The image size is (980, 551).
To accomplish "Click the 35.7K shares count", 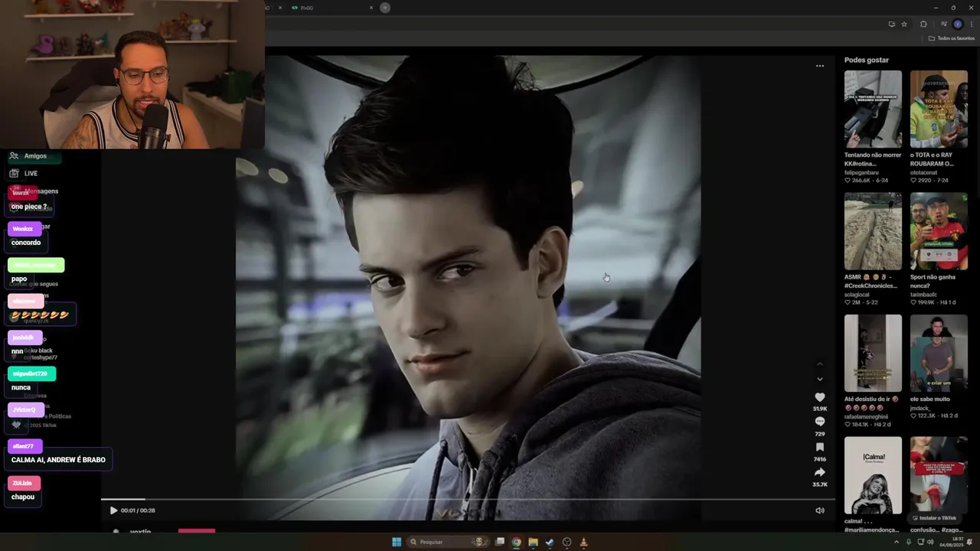I will pyautogui.click(x=819, y=484).
